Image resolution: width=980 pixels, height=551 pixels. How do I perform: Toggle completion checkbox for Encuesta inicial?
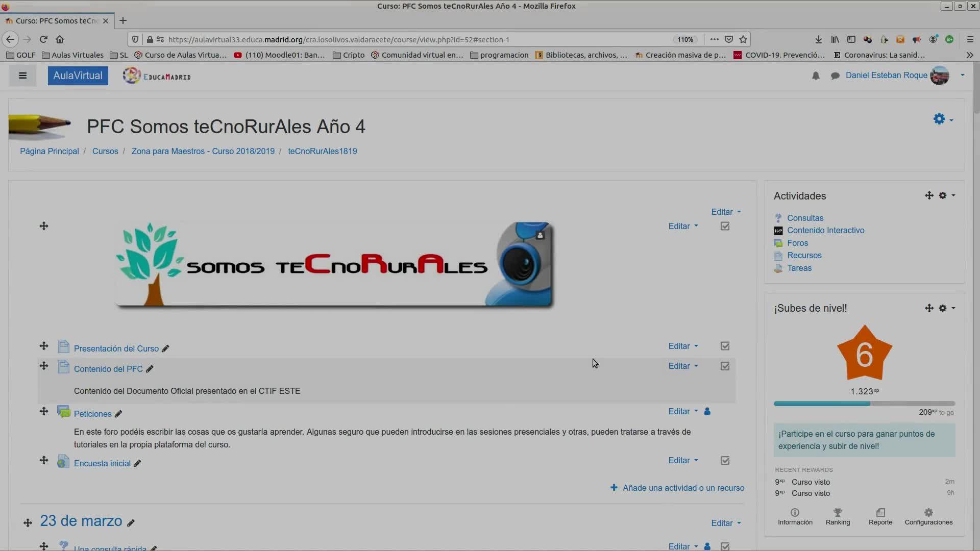pos(725,460)
